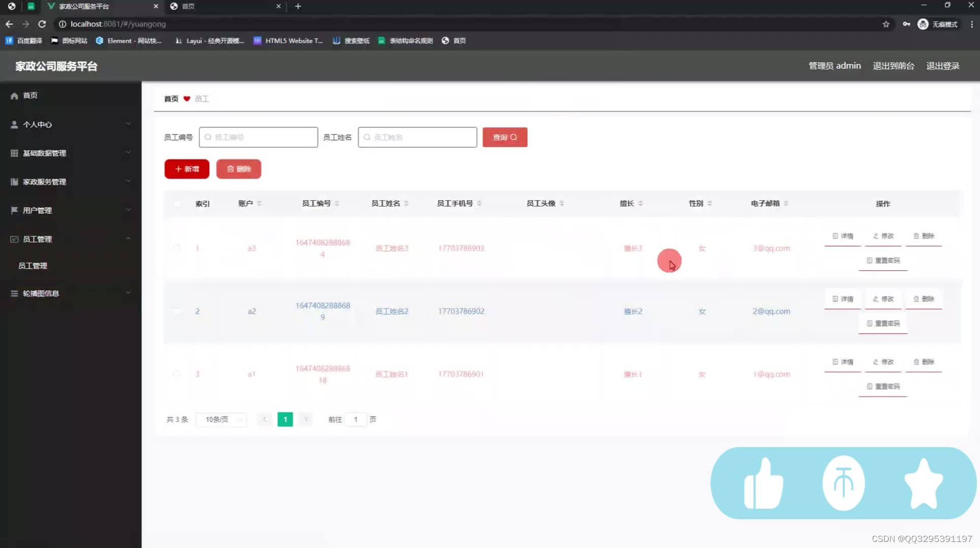Open the 员工管理 submenu item

pos(33,265)
